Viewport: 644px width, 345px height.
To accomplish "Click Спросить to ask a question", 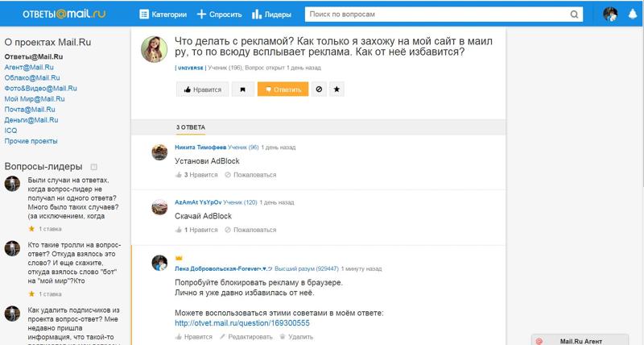I will coord(219,15).
